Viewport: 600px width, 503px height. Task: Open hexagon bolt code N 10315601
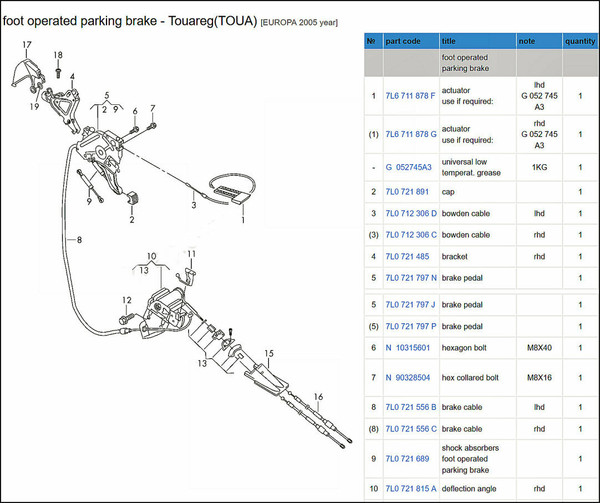click(407, 348)
